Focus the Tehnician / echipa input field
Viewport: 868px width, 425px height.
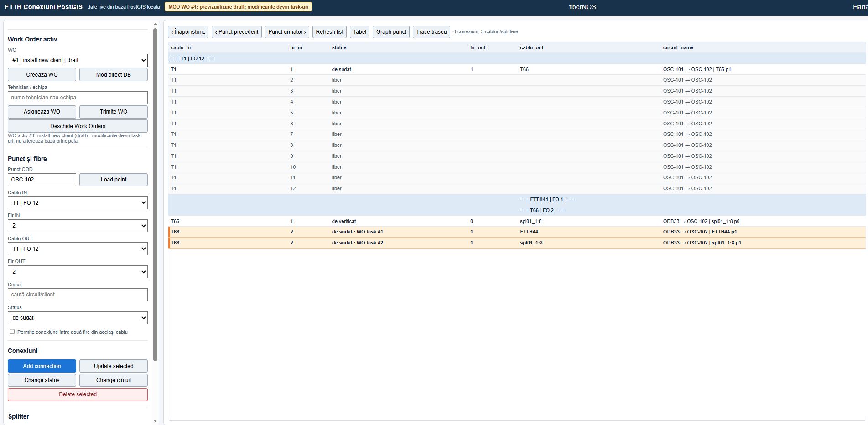78,98
